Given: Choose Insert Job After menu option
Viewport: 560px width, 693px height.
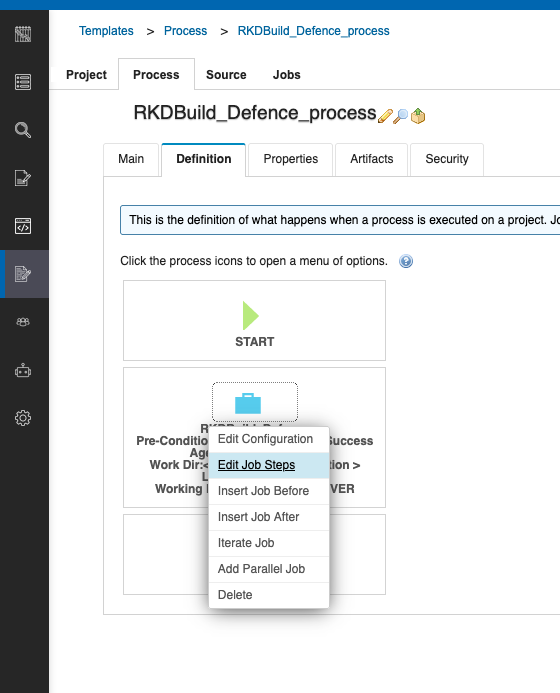Looking at the screenshot, I should [269, 517].
